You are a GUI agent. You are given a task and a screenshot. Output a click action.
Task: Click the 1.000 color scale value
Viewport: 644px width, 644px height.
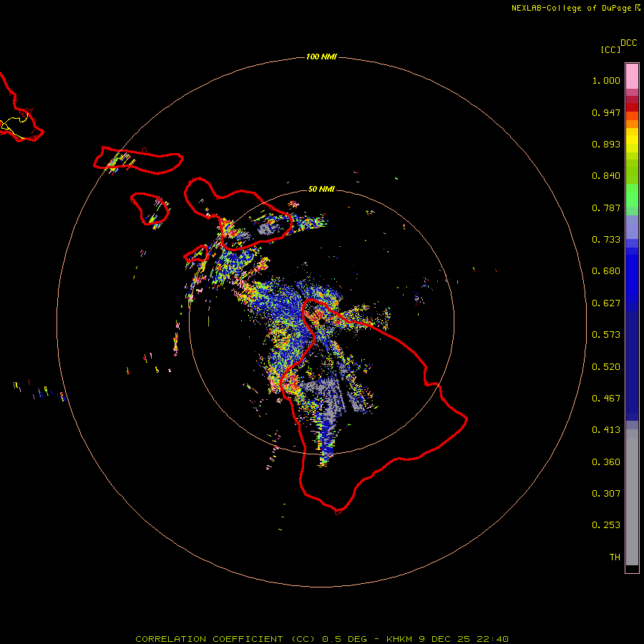(606, 80)
